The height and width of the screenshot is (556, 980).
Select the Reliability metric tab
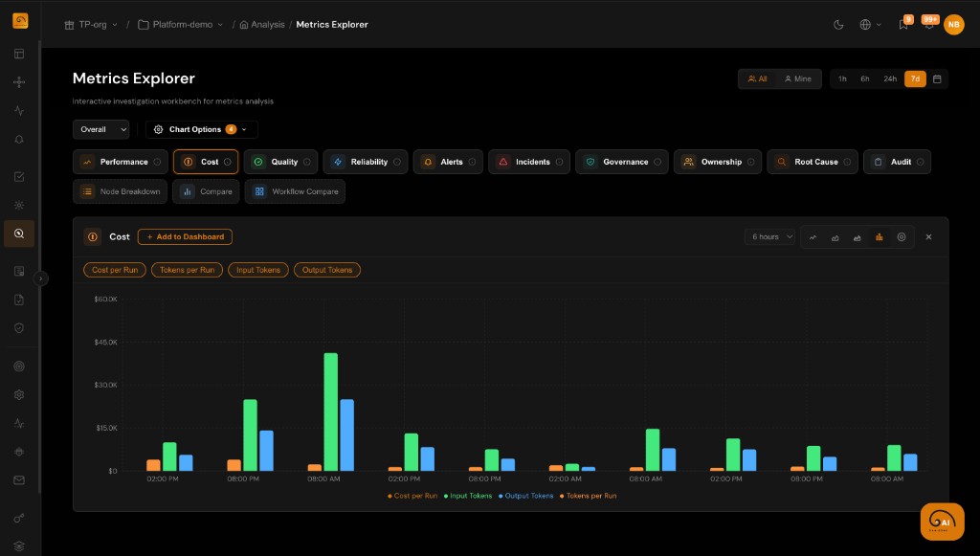point(365,162)
